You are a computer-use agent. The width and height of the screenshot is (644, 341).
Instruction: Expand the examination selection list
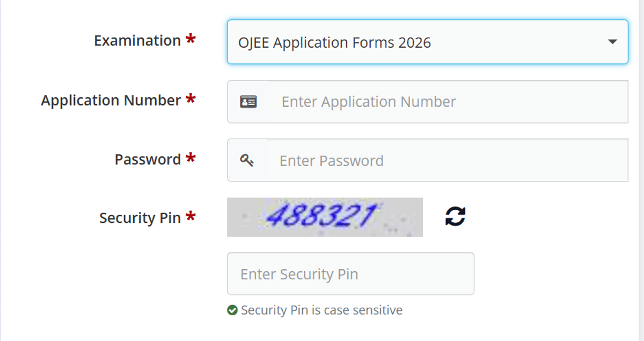(428, 42)
